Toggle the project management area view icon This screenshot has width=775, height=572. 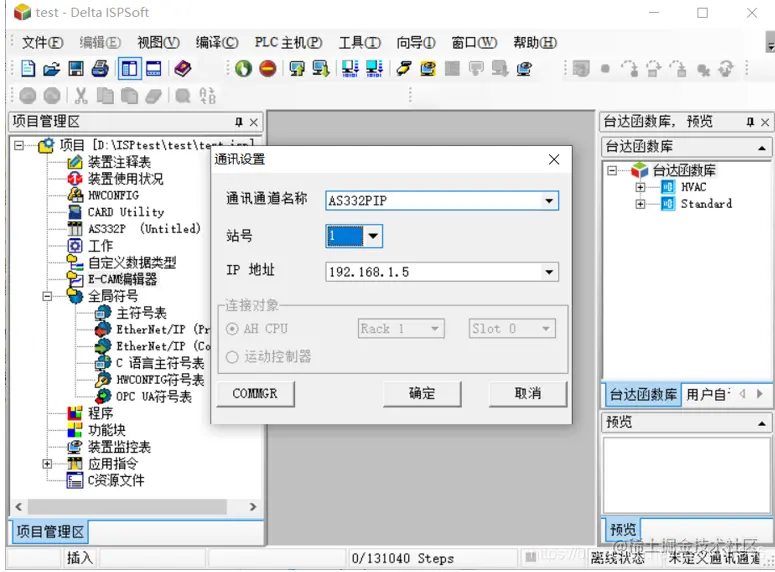(x=129, y=68)
